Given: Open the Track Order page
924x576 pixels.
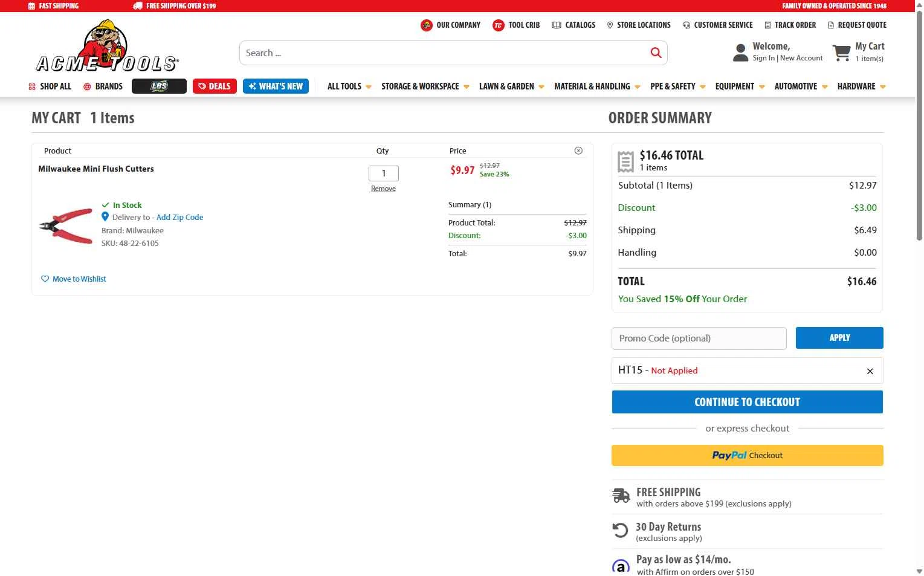Looking at the screenshot, I should (795, 25).
